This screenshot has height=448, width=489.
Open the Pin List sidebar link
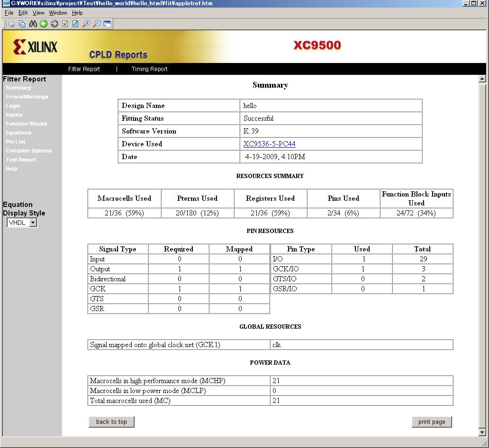pyautogui.click(x=16, y=142)
